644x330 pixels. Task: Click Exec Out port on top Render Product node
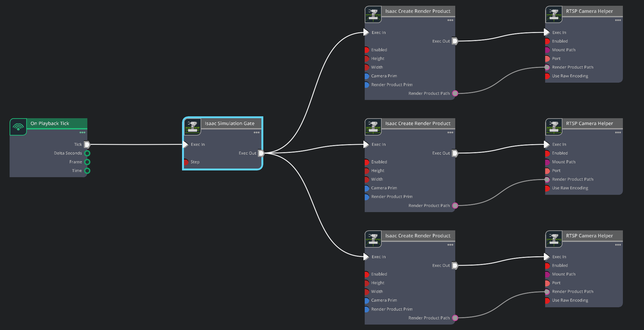(455, 41)
